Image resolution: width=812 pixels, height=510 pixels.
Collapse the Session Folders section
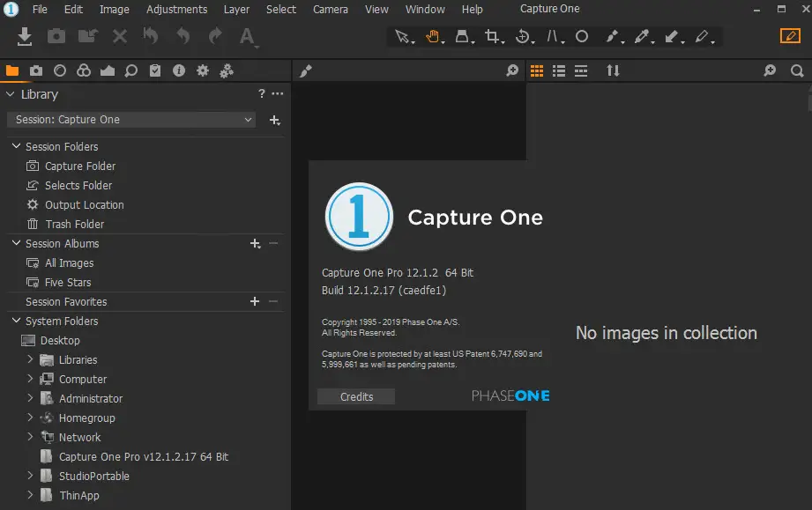click(x=16, y=146)
